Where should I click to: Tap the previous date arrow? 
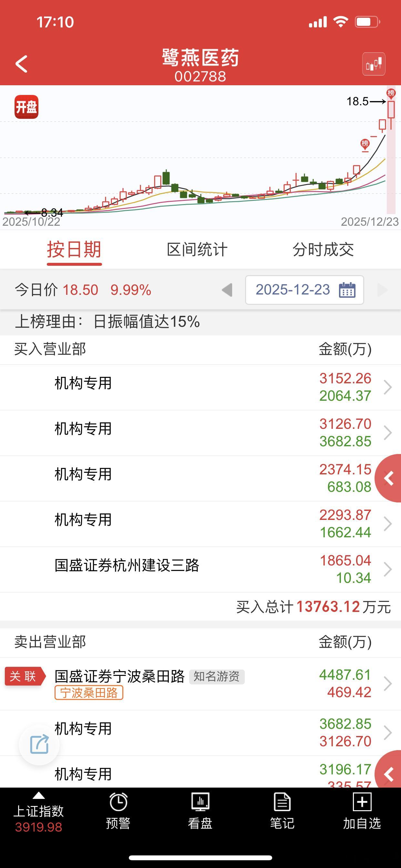click(227, 289)
